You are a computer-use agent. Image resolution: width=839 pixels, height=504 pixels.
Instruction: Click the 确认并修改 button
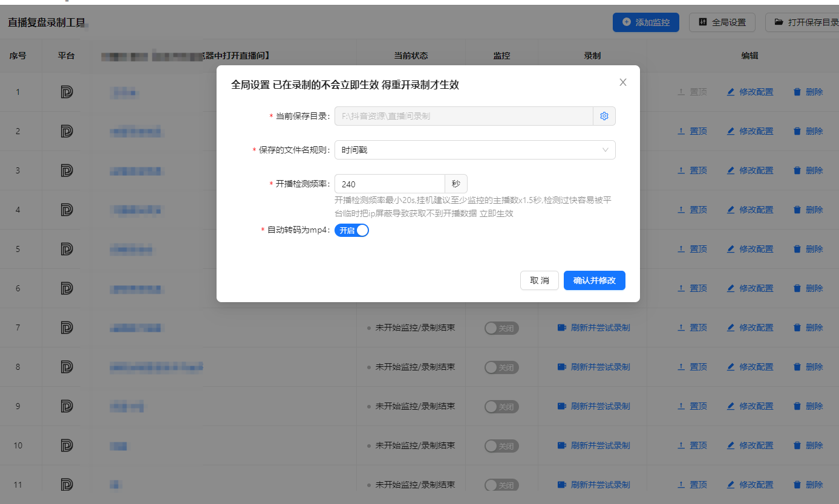[x=595, y=280]
